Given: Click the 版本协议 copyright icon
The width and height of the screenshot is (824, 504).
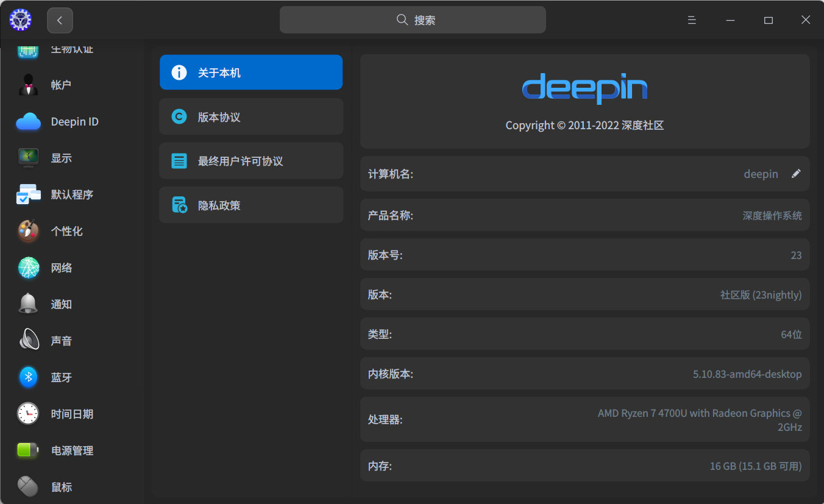Looking at the screenshot, I should (179, 117).
